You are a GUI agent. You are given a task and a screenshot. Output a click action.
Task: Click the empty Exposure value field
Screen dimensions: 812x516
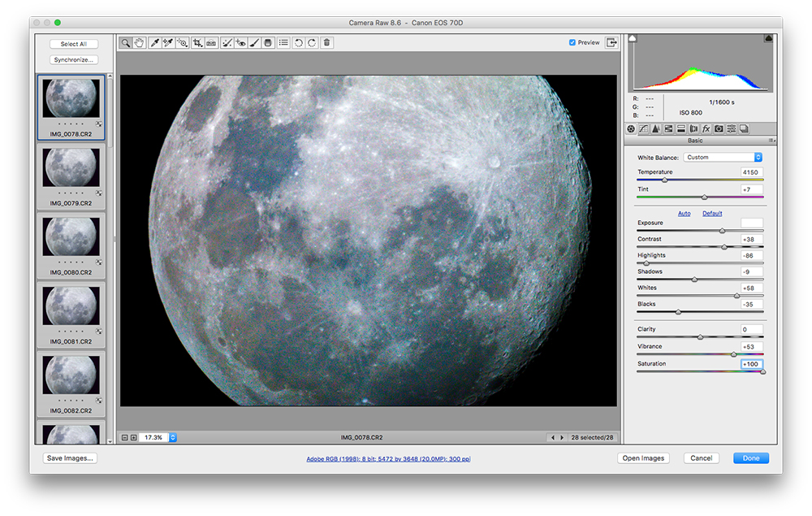point(751,223)
